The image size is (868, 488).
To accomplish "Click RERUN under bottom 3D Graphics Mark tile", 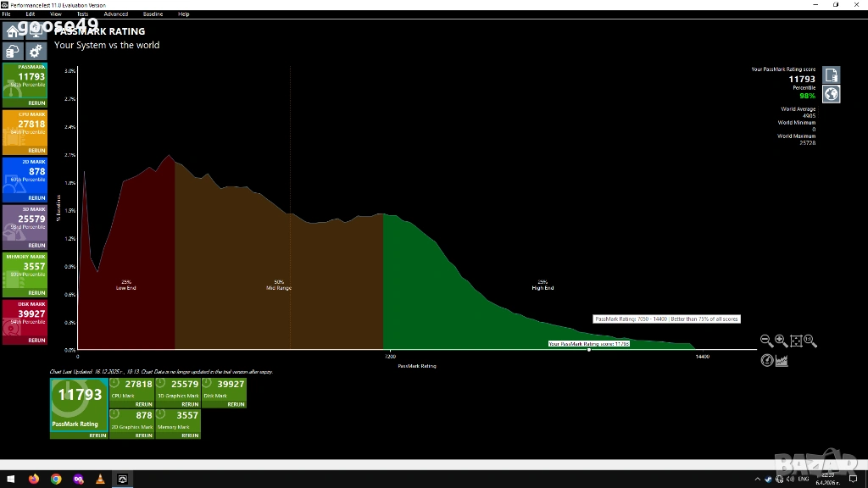I will 190,404.
